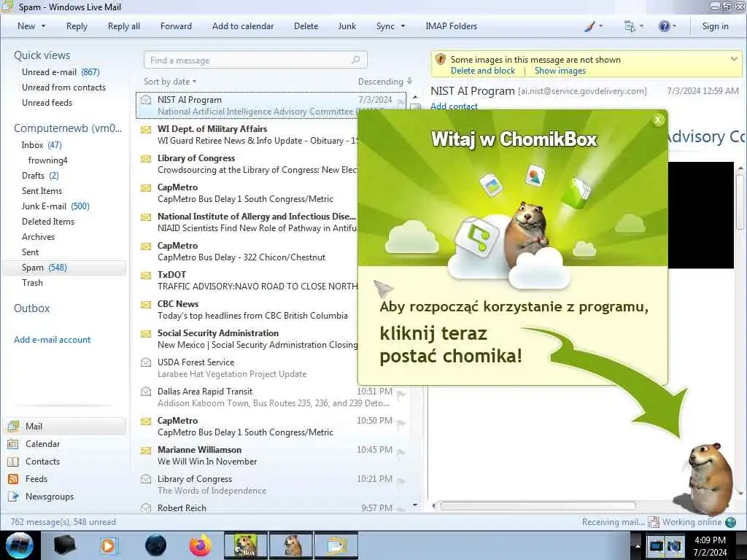Click the reading pane horizontal scrollbar
The height and width of the screenshot is (560, 747).
click(538, 505)
